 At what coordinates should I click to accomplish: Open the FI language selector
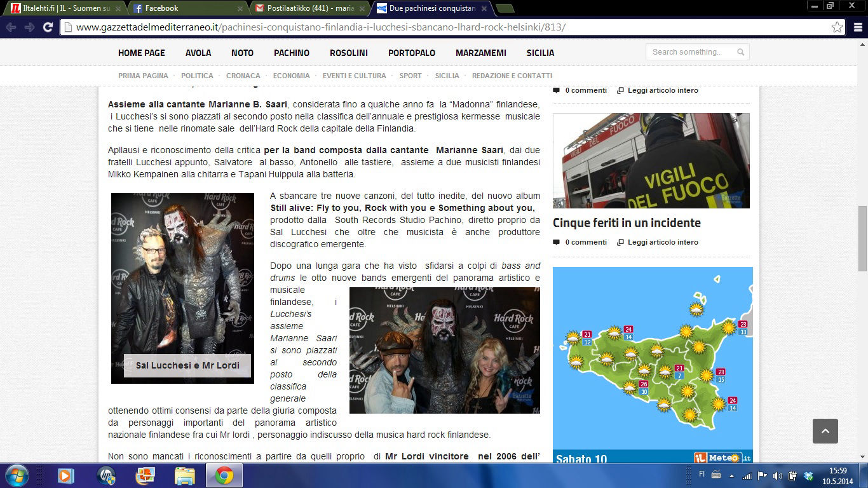702,474
